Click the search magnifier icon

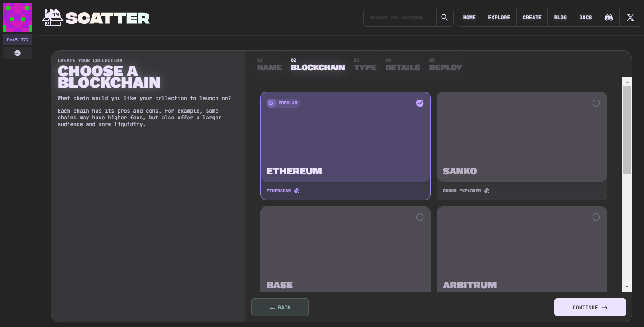click(x=445, y=18)
